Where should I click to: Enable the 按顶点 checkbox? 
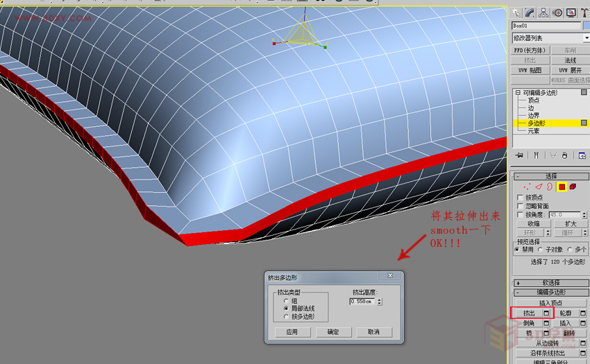pyautogui.click(x=520, y=198)
